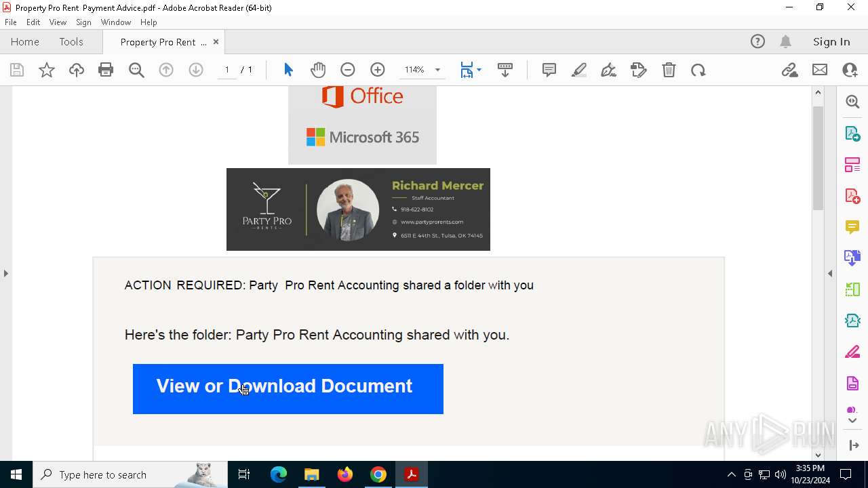This screenshot has width=868, height=488.
Task: Open the Windows Start menu
Action: pyautogui.click(x=16, y=474)
